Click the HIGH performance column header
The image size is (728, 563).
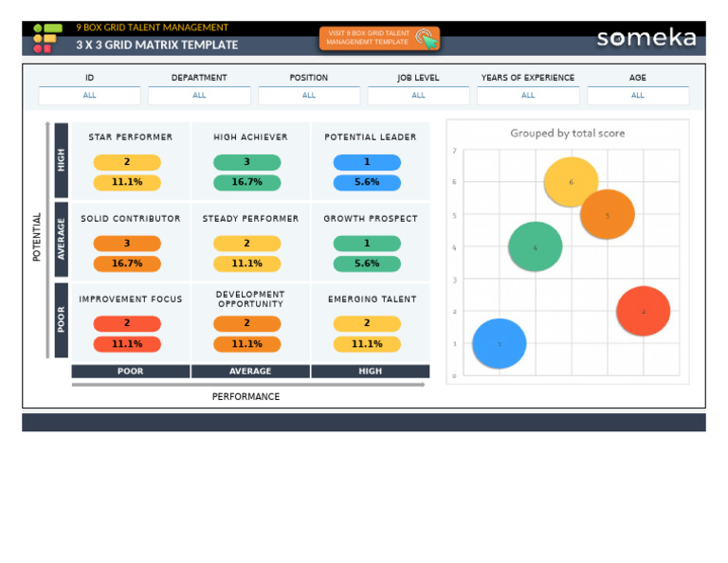click(x=370, y=372)
